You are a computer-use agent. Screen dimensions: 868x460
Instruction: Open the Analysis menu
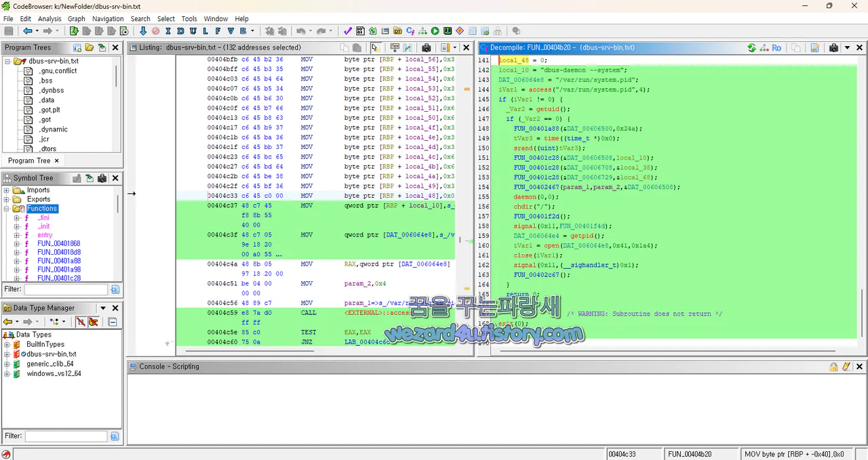(x=50, y=19)
